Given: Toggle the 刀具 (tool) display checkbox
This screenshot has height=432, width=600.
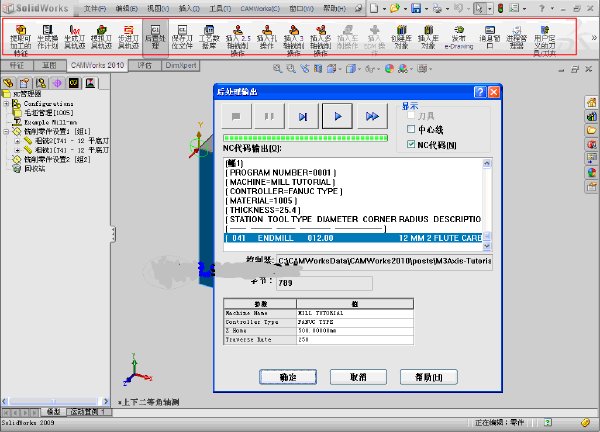Looking at the screenshot, I should (411, 115).
